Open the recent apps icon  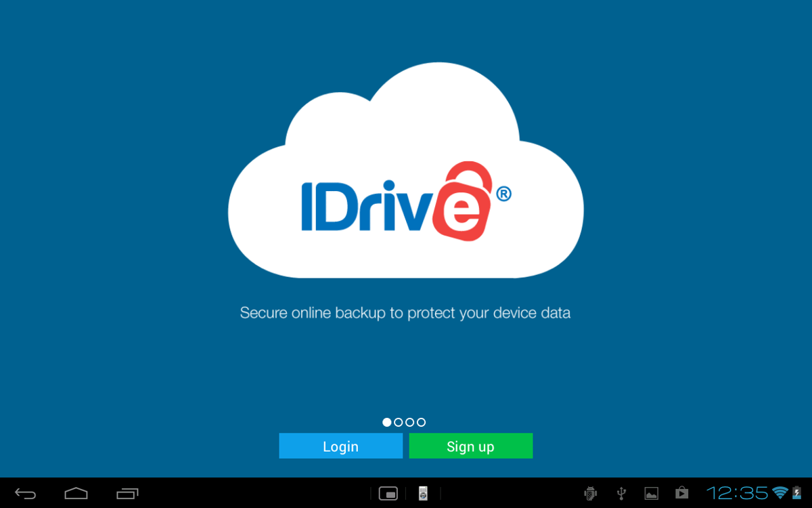(x=127, y=493)
